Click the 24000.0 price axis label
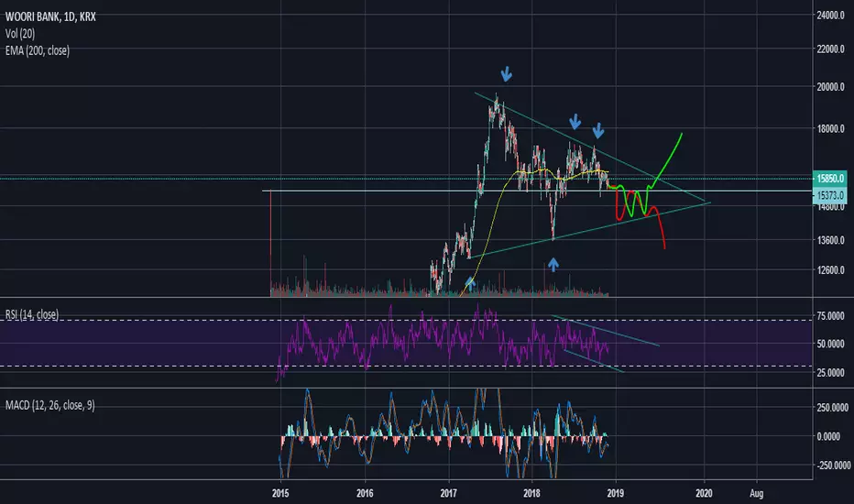The image size is (854, 504). click(x=830, y=16)
